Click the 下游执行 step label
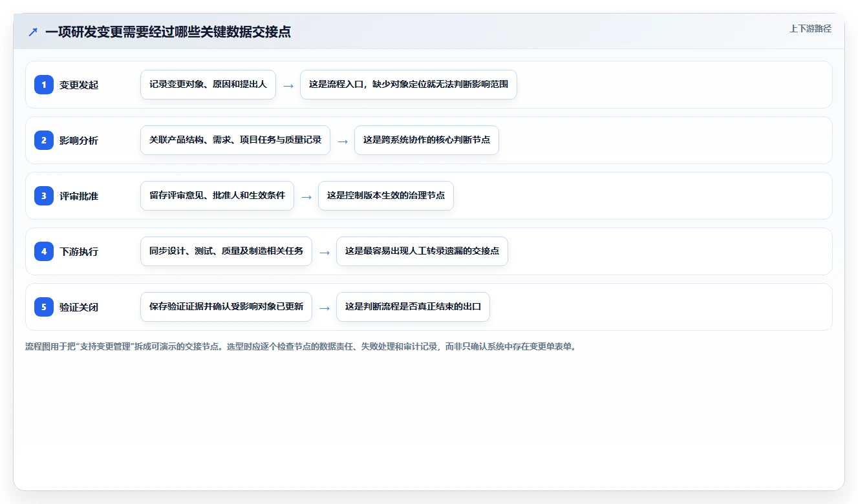The image size is (858, 504). click(79, 251)
